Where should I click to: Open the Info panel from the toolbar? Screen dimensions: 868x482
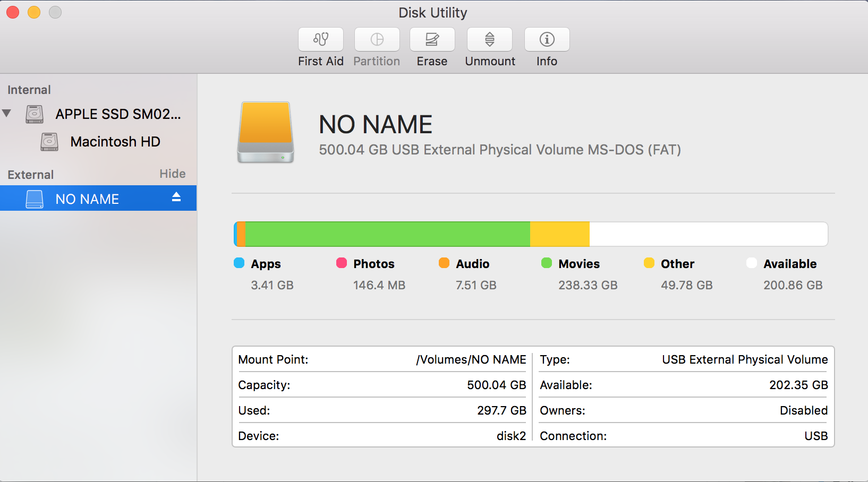(547, 47)
